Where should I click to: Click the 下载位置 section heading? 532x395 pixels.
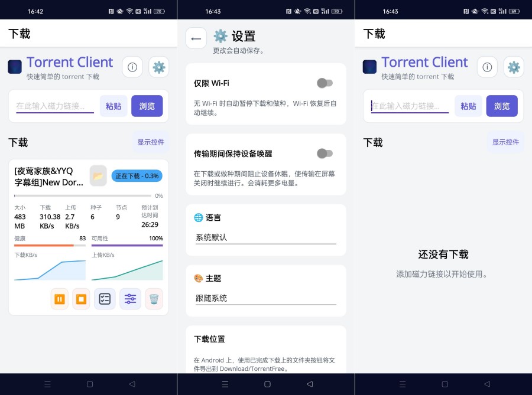209,339
